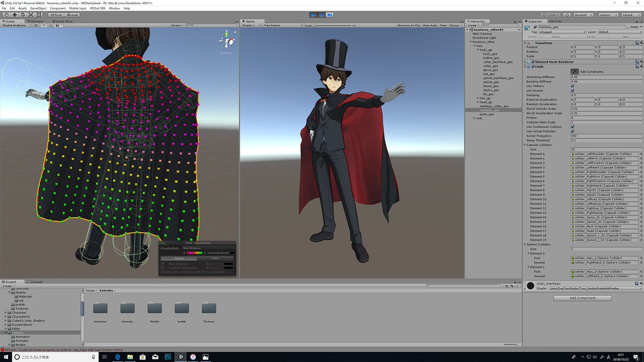The image size is (644, 362).
Task: Collapse the Capsule Colliders list
Action: coord(525,145)
